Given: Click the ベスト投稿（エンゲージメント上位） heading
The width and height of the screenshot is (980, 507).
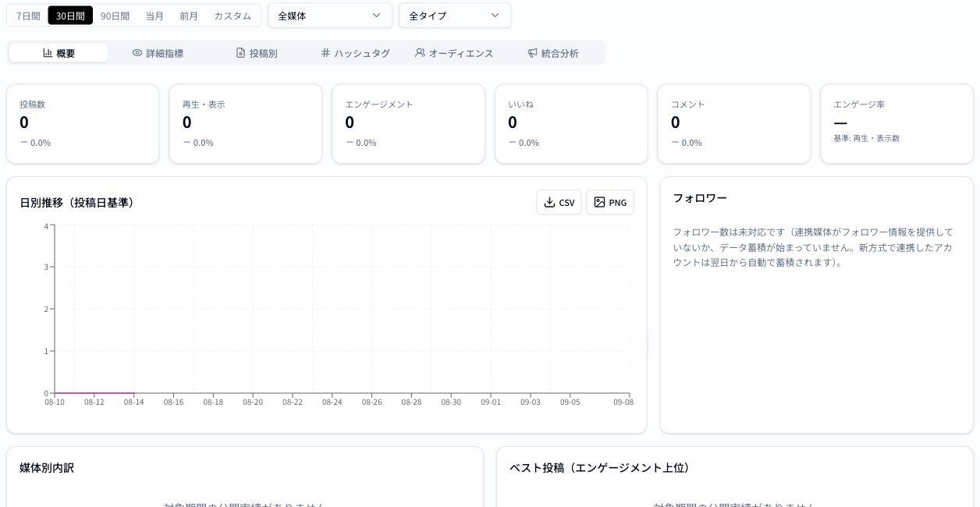Looking at the screenshot, I should point(600,468).
